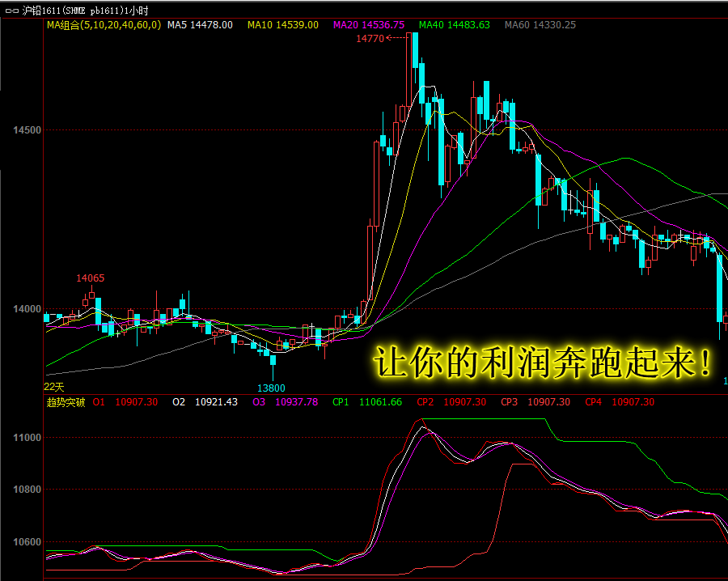Select the MA5 14478.00 value
This screenshot has width=728, height=581.
point(200,25)
